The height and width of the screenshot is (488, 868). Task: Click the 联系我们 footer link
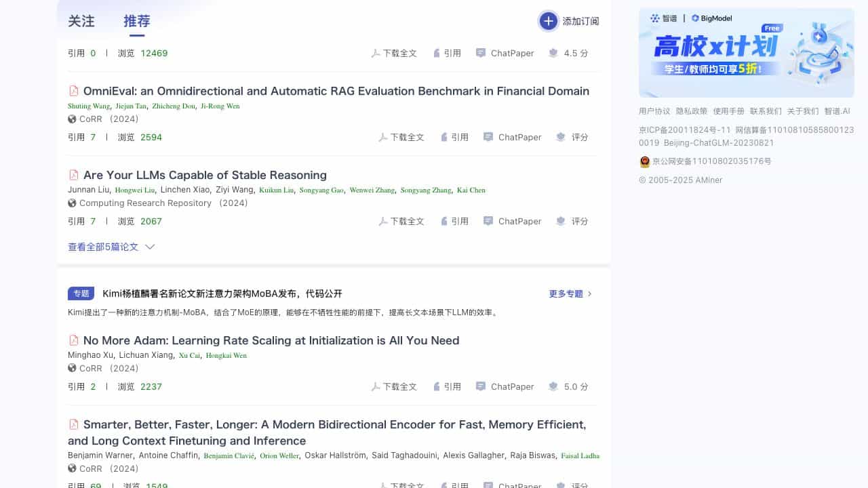[x=766, y=111]
